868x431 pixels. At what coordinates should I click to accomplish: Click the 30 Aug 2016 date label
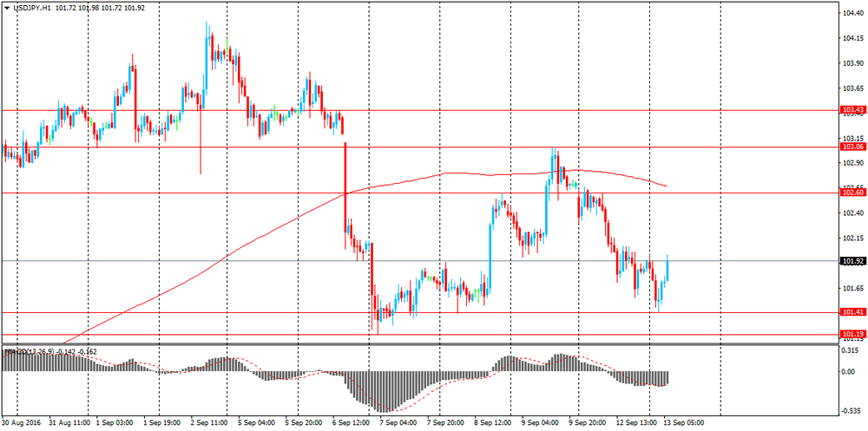(21, 422)
